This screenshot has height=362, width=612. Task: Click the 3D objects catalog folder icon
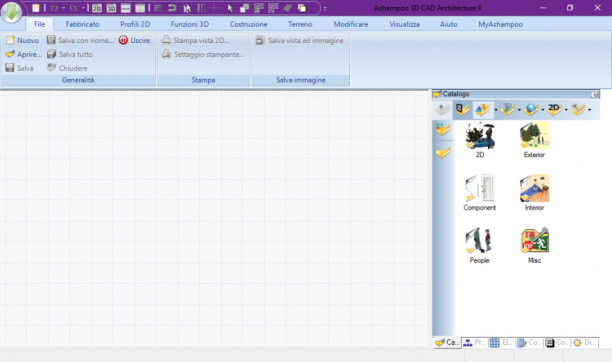pos(482,110)
